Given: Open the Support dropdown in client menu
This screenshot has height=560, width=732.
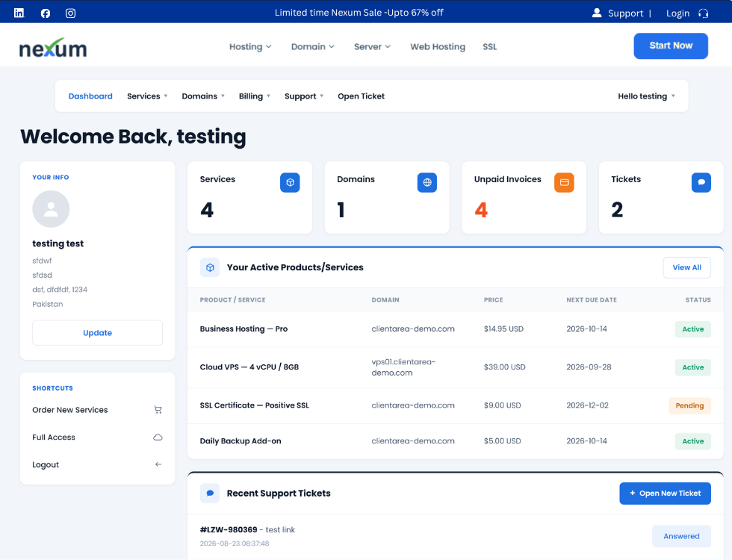Looking at the screenshot, I should point(304,96).
